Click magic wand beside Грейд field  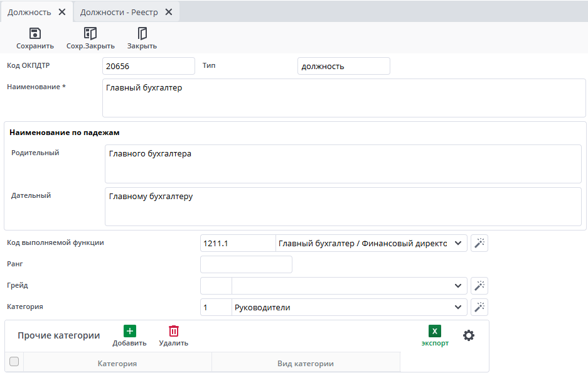click(479, 286)
